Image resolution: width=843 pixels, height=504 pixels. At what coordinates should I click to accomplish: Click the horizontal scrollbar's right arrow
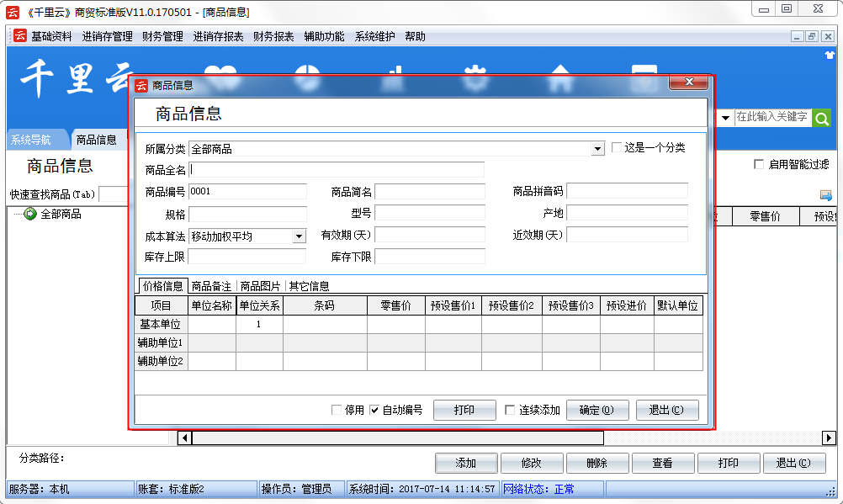[x=829, y=438]
